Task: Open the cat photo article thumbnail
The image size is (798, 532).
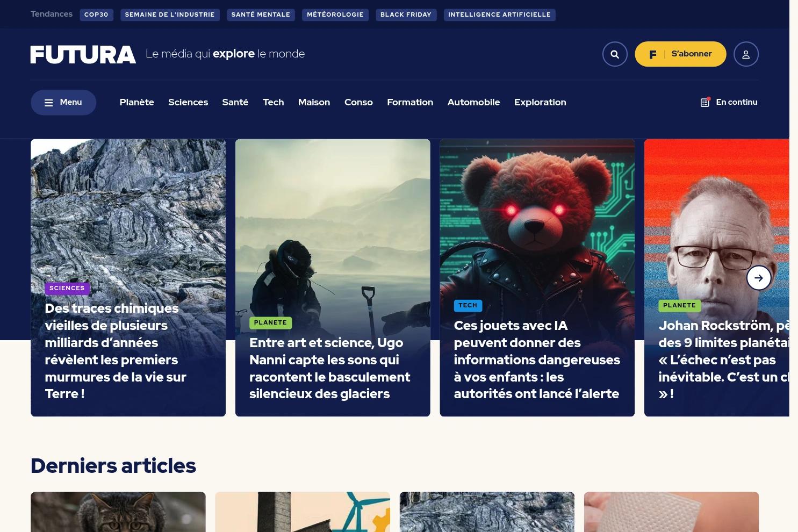Action: [118, 512]
